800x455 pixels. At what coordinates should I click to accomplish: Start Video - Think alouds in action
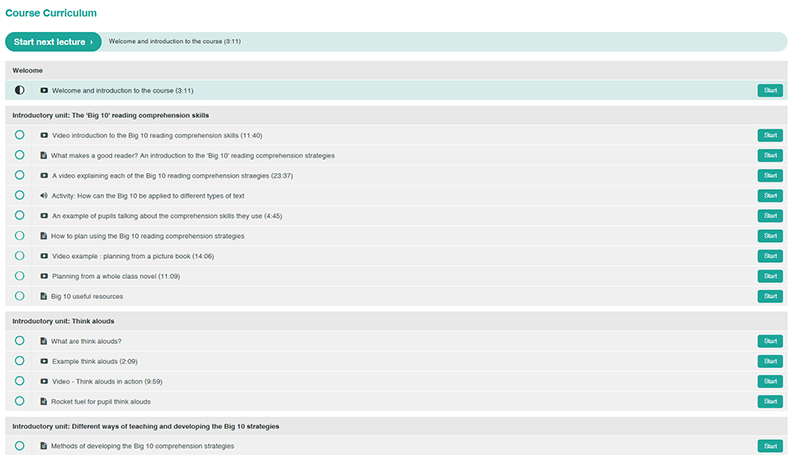tap(770, 381)
